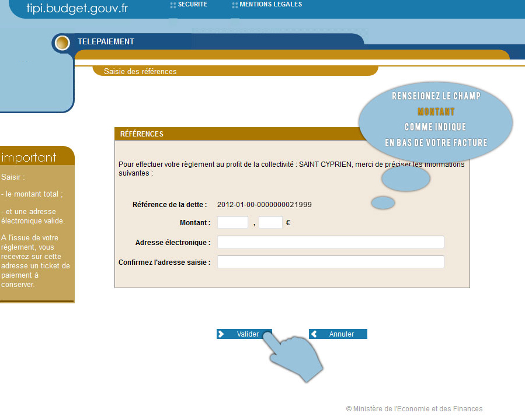Select the Saisie des références tab
525x420 pixels.
pyautogui.click(x=140, y=72)
